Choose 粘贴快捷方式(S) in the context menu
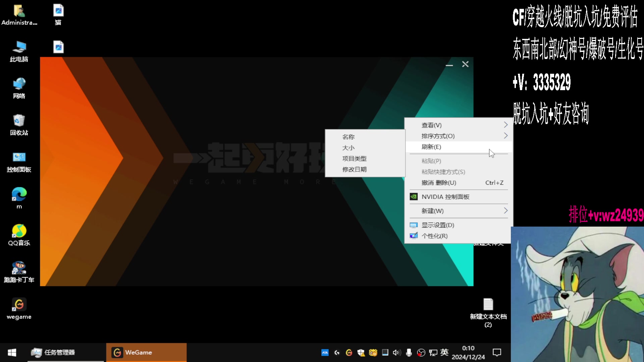This screenshot has height=362, width=644. [459, 172]
